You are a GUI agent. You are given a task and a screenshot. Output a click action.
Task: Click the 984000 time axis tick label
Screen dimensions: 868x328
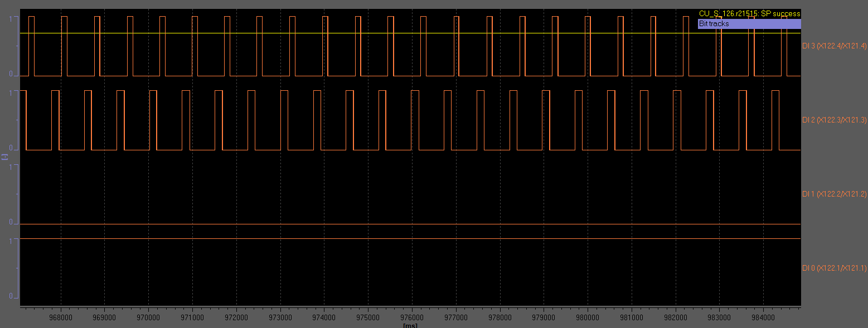tap(763, 317)
